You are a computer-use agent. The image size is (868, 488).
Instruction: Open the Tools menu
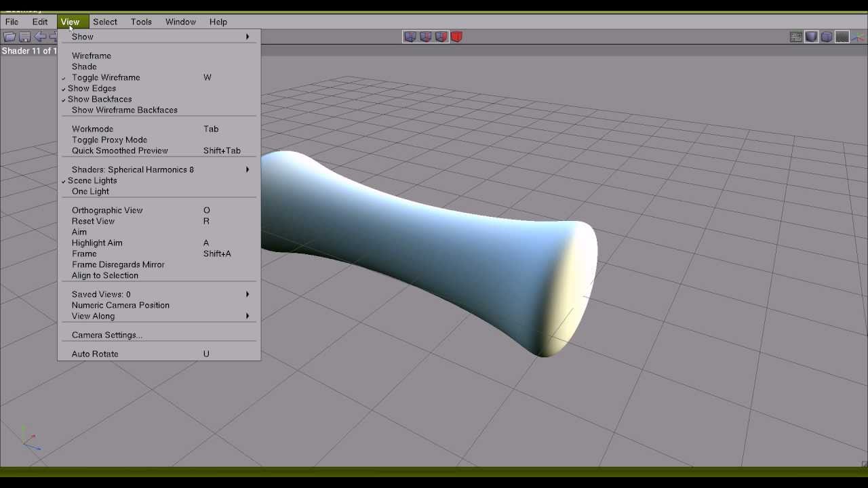click(x=141, y=22)
